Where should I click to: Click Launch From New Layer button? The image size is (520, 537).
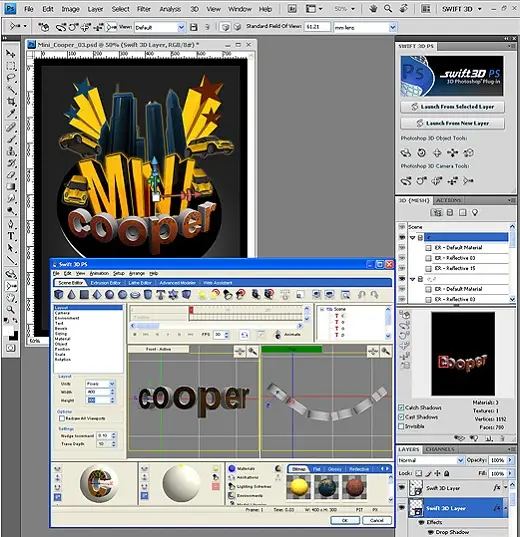coord(452,123)
